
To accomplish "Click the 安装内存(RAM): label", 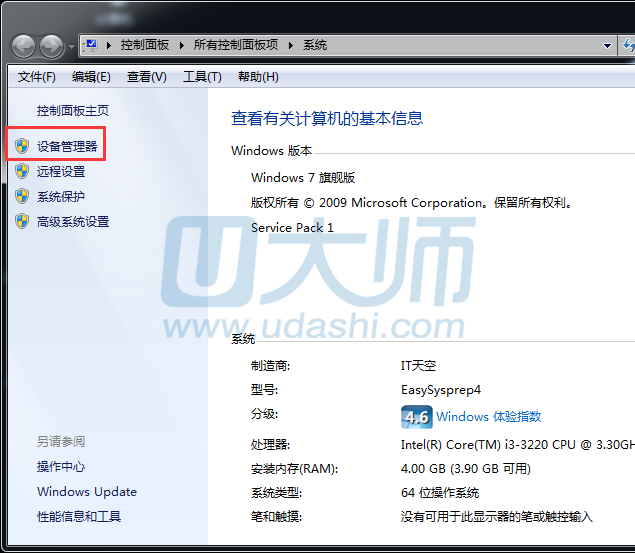I will 294,468.
